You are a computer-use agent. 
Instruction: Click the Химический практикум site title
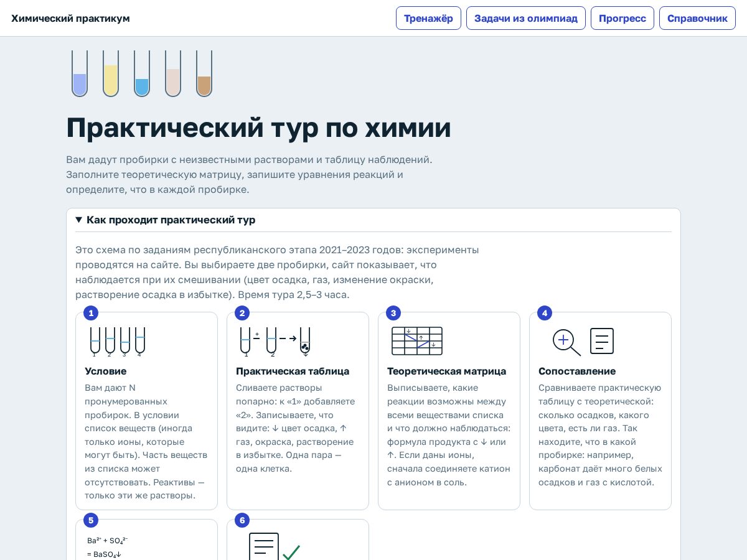tap(70, 18)
